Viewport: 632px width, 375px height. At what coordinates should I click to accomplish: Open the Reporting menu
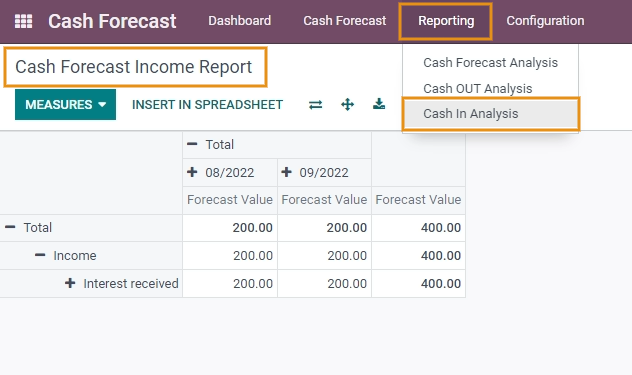(446, 21)
